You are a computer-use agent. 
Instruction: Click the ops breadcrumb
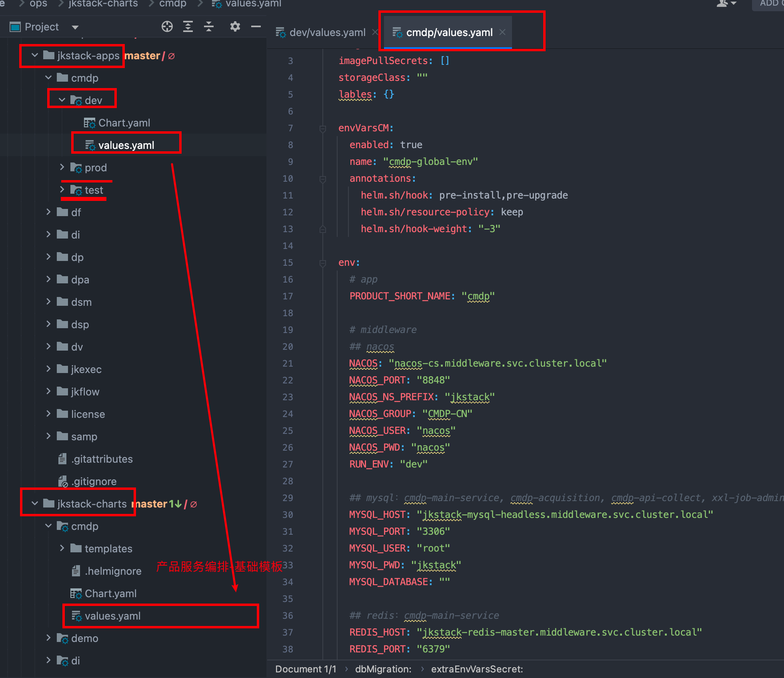[38, 4]
